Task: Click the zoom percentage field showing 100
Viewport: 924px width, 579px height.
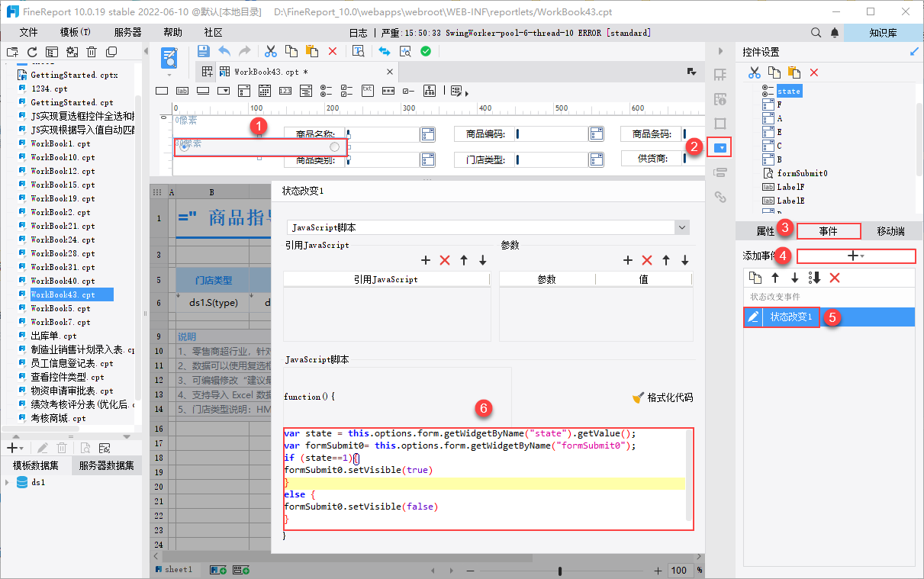Action: point(680,571)
